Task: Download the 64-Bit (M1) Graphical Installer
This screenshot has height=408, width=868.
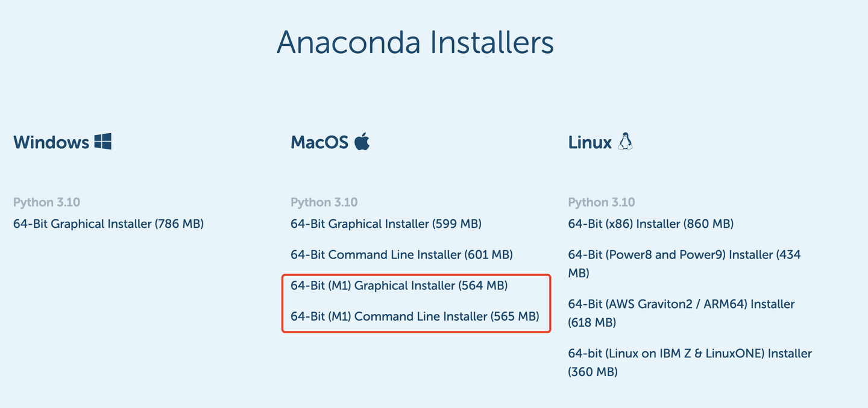Action: coord(400,285)
